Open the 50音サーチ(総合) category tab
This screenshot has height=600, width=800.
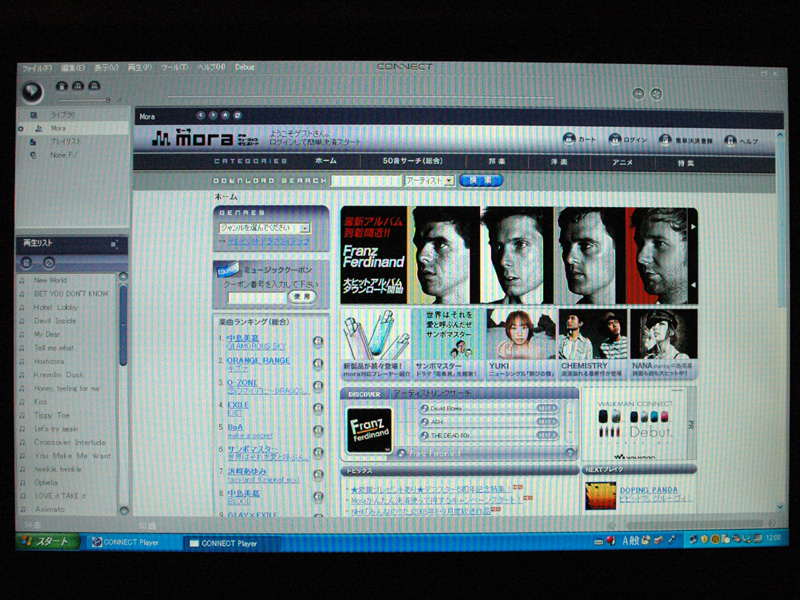pyautogui.click(x=413, y=161)
